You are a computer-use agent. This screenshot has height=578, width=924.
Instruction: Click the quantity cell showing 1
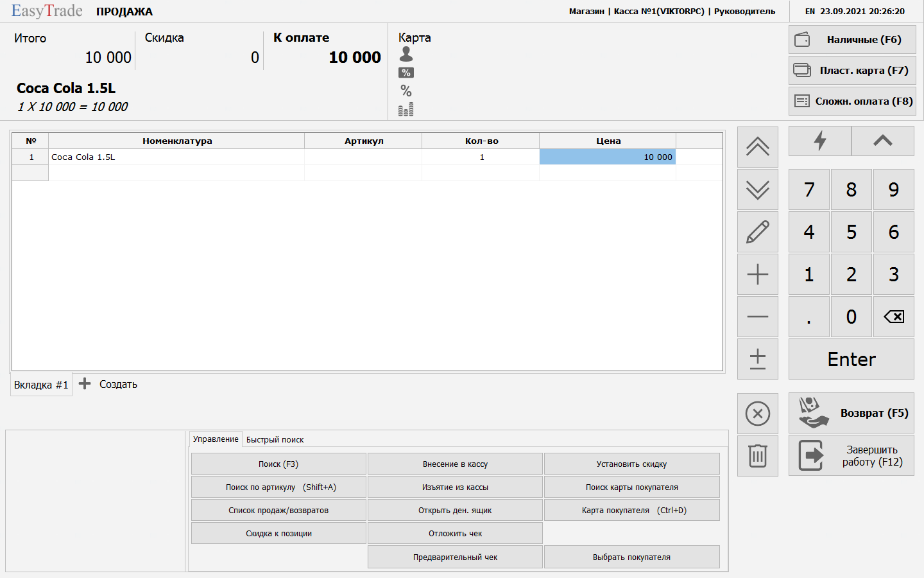pyautogui.click(x=481, y=157)
